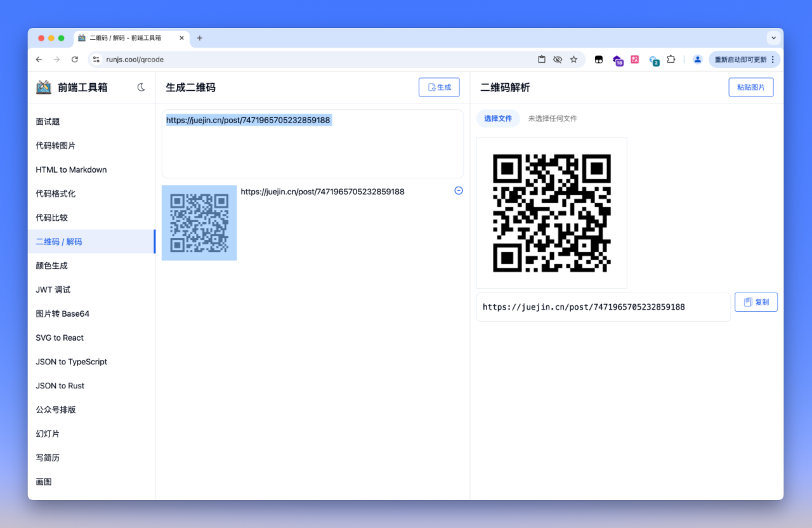Go back with the browser back arrow

39,60
